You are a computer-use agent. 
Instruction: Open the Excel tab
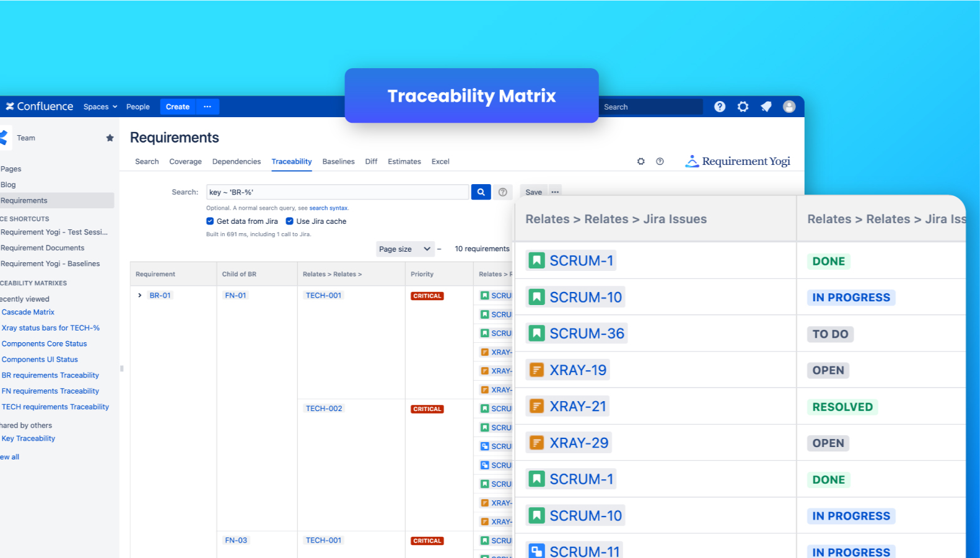[x=440, y=161]
